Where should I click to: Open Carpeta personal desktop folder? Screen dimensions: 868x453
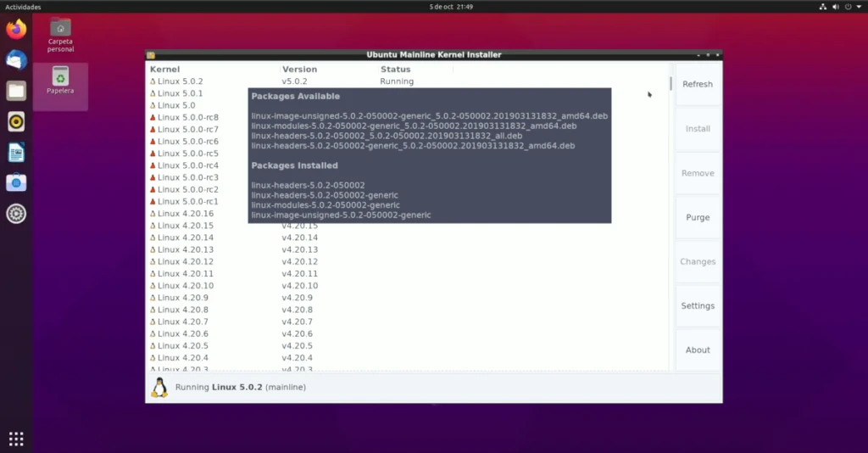[x=60, y=35]
